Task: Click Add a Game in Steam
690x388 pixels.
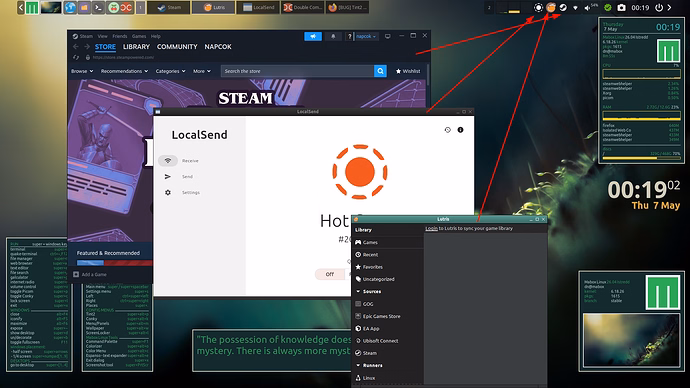Action: (90, 275)
